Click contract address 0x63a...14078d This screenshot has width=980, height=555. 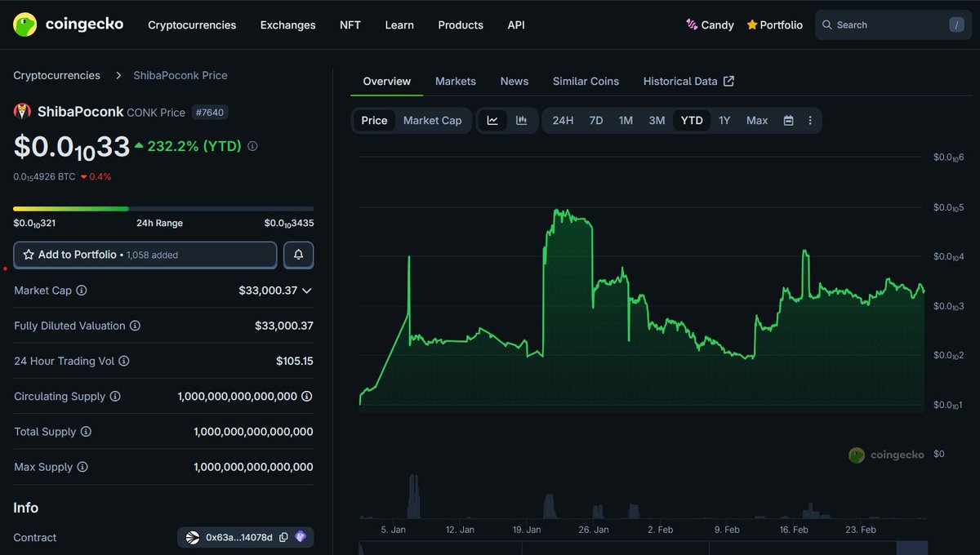click(x=239, y=537)
